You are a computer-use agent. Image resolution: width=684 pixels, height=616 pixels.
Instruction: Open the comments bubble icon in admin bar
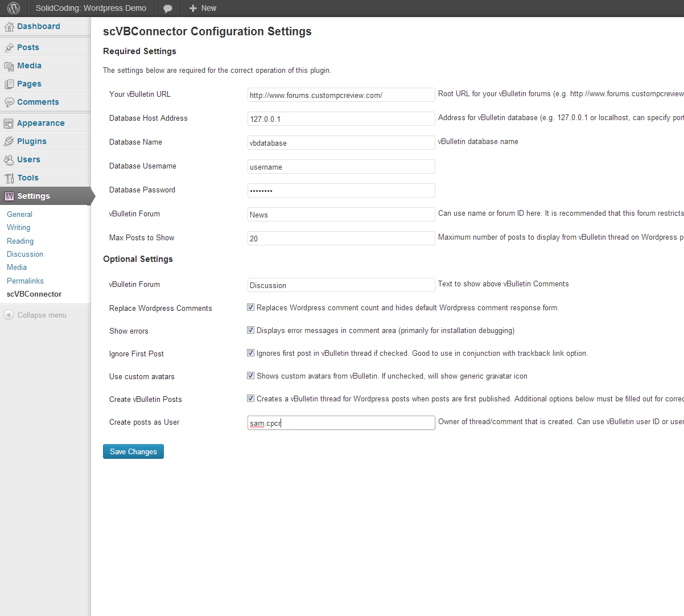[x=168, y=9]
